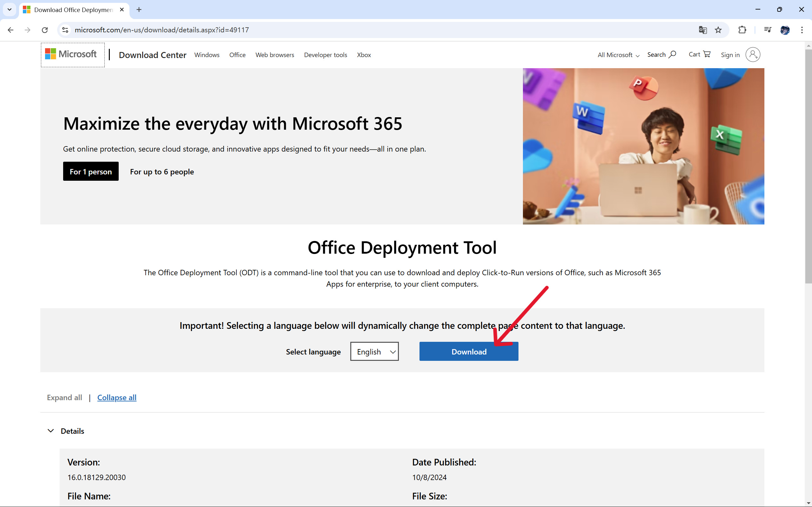Viewport: 812px width, 507px height.
Task: Close the Download Office Deployment tab
Action: pos(122,10)
